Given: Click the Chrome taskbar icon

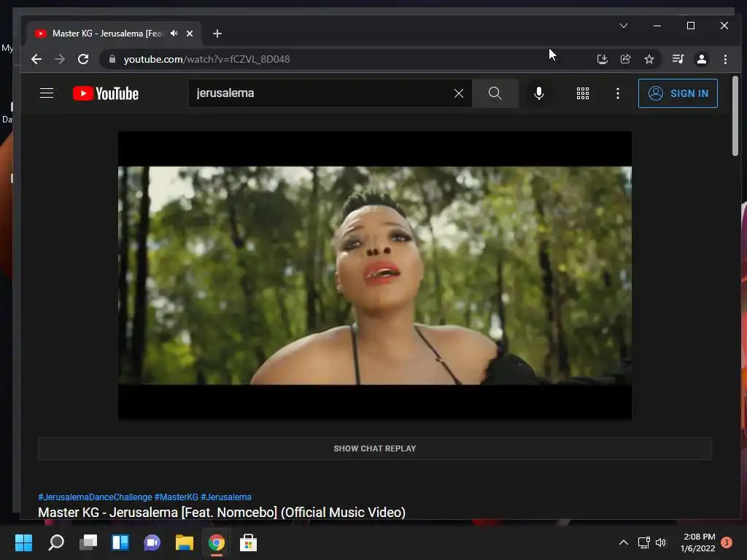Looking at the screenshot, I should coord(216,542).
